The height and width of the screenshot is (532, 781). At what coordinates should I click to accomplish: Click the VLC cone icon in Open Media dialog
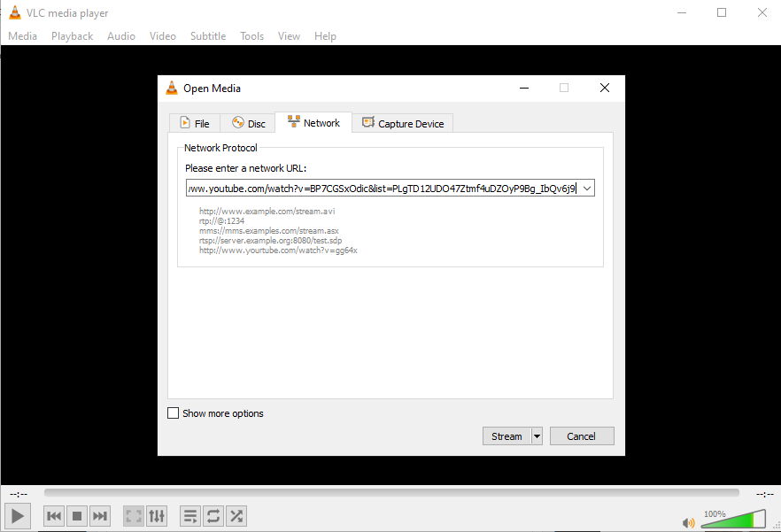click(x=172, y=88)
